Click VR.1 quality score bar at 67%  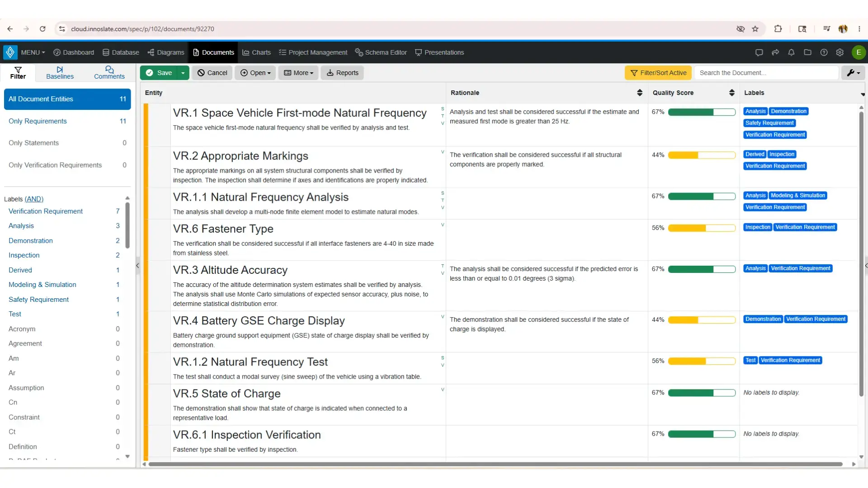(702, 112)
